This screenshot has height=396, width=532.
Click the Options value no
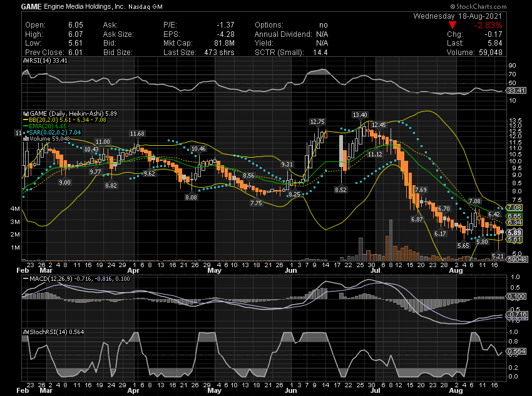click(324, 25)
